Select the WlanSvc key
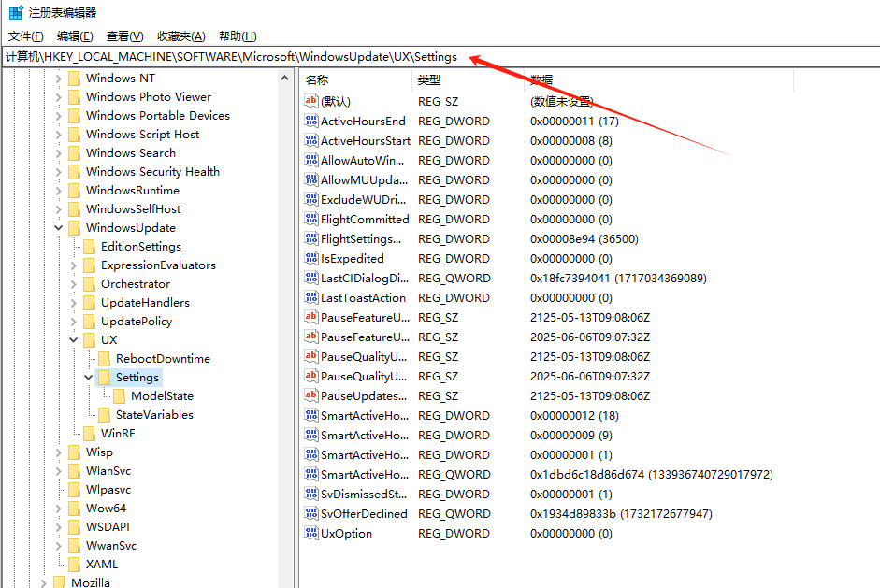The width and height of the screenshot is (880, 588). [108, 471]
